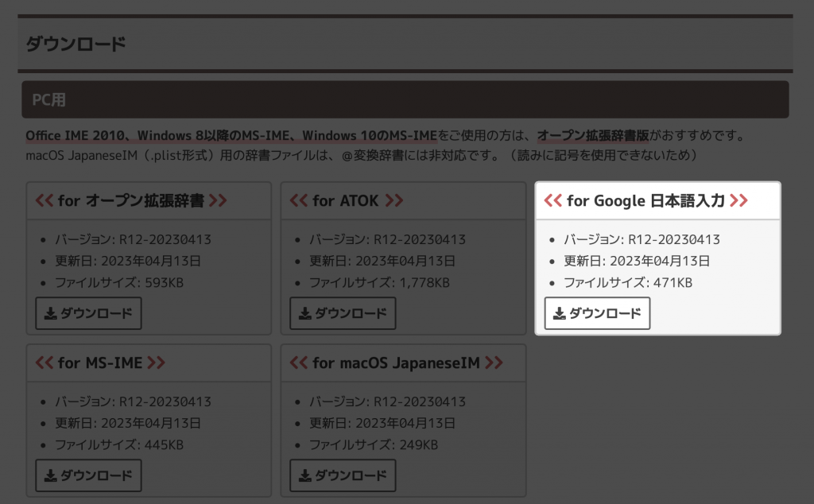Click download icon in オープン拡張辞書 card
This screenshot has height=504, width=814.
click(x=51, y=313)
